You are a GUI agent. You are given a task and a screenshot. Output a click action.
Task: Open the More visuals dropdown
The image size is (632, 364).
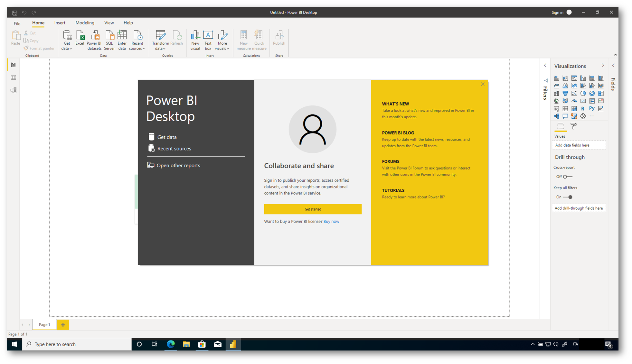point(222,40)
